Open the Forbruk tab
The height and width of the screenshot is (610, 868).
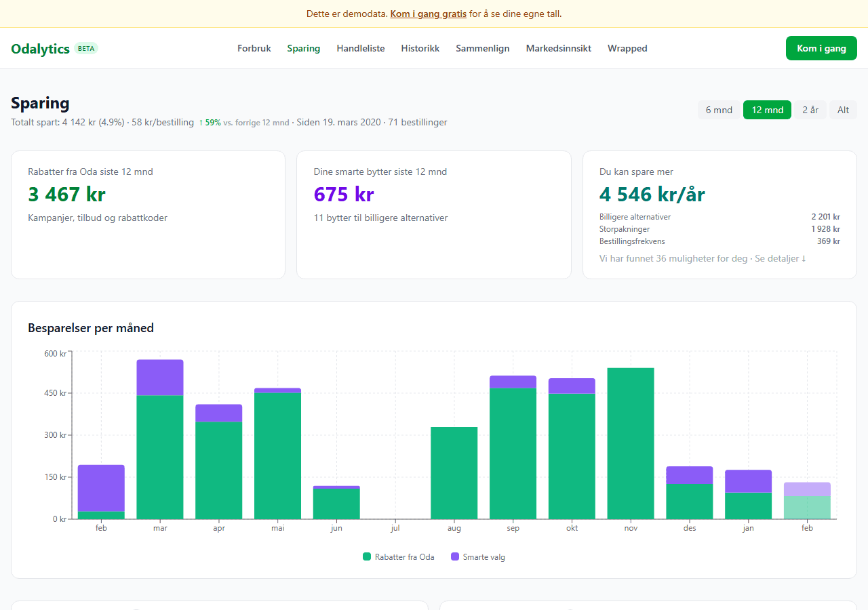254,49
